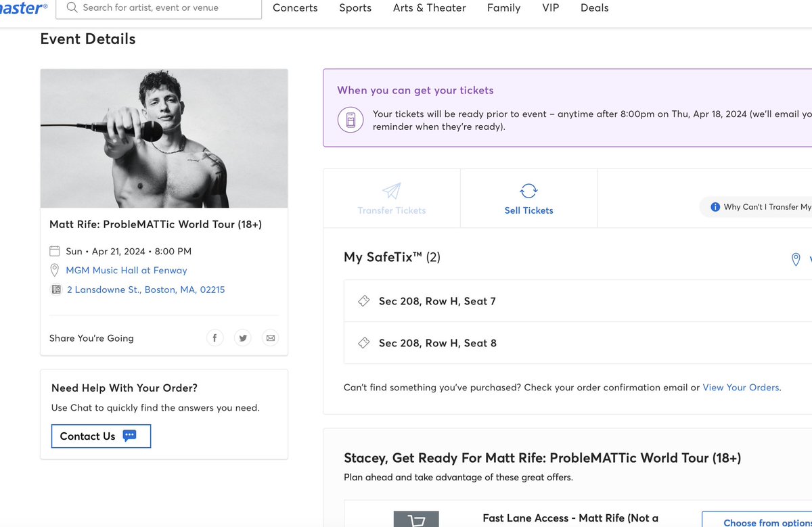
Task: Open the Arts & Theater menu
Action: [429, 8]
